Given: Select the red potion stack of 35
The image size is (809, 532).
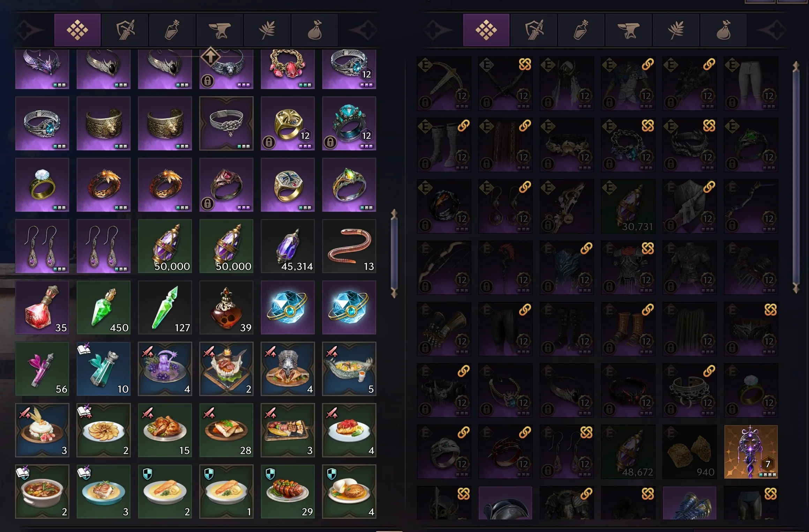Looking at the screenshot, I should [42, 307].
